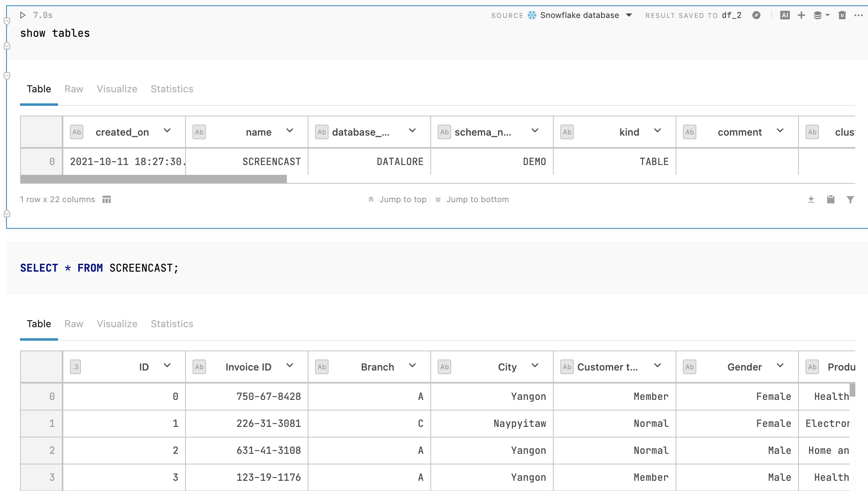The height and width of the screenshot is (491, 868).
Task: Click the horizontal scrollbar under the tables result
Action: tap(154, 180)
